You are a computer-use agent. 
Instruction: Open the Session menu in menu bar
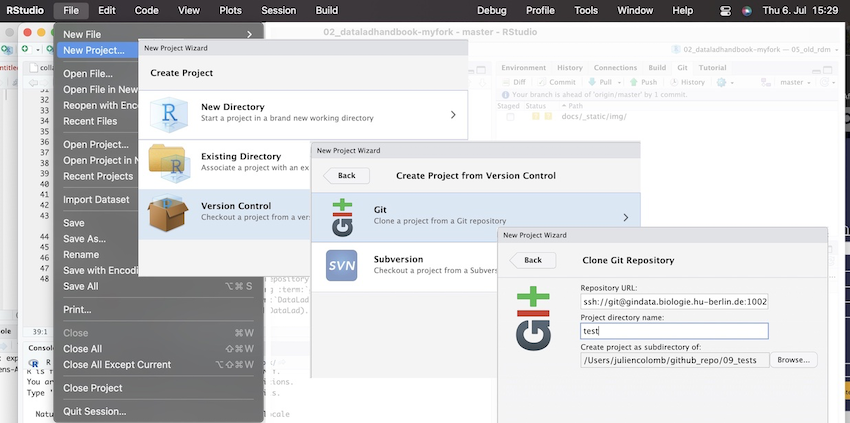click(x=278, y=10)
